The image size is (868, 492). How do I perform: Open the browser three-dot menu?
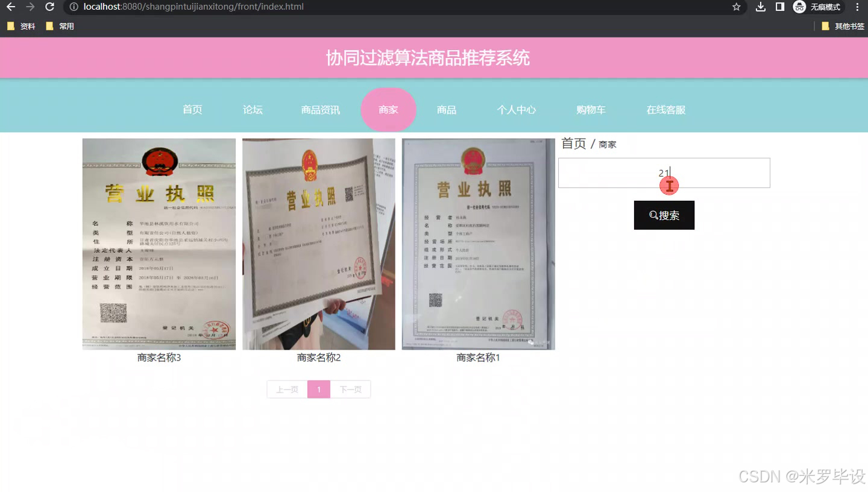pos(858,7)
